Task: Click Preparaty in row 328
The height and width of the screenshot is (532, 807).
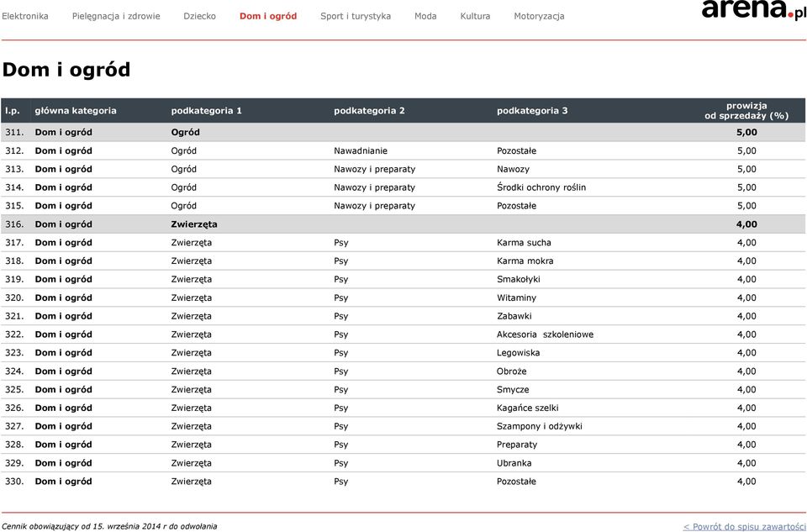Action: tap(517, 445)
